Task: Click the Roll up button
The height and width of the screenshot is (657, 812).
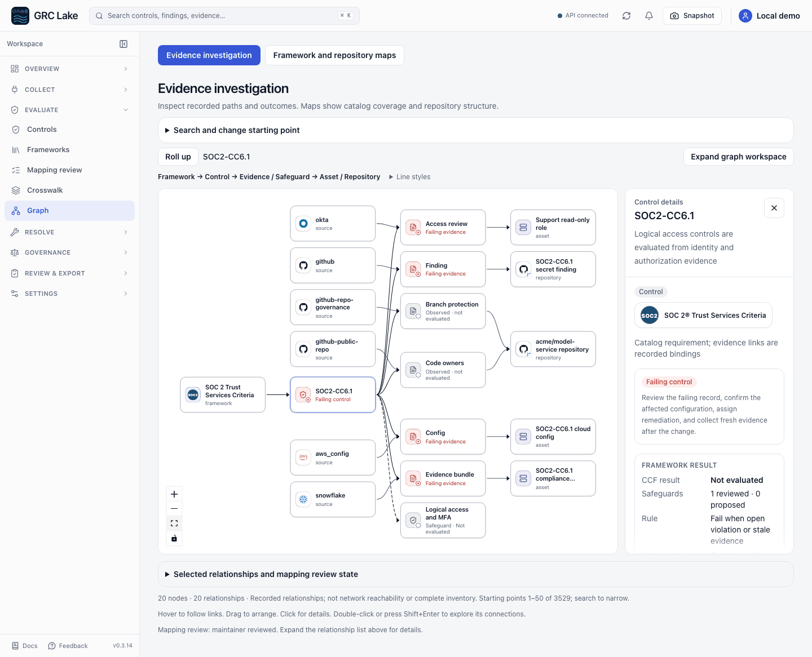Action: 178,157
